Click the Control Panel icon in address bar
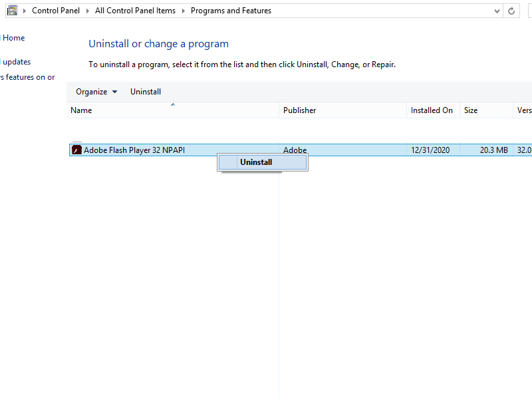This screenshot has width=532, height=399. [12, 11]
